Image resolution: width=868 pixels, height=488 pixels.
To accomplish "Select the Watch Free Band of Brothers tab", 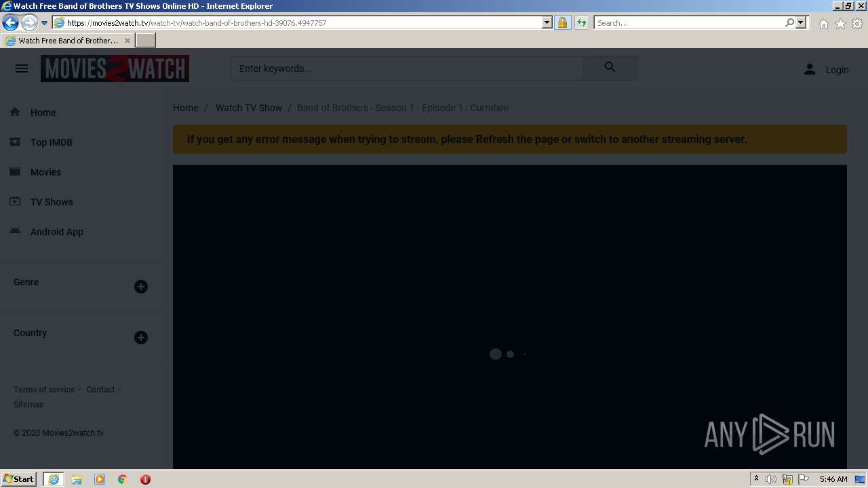I will click(x=68, y=41).
